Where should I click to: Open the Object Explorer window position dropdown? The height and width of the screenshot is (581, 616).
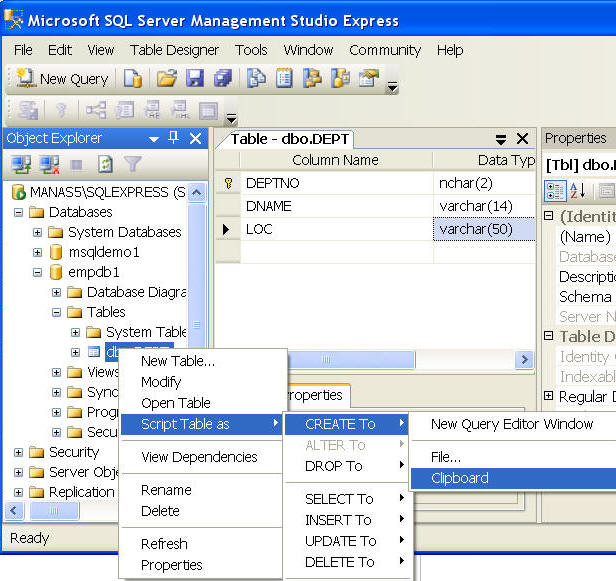coord(154,139)
